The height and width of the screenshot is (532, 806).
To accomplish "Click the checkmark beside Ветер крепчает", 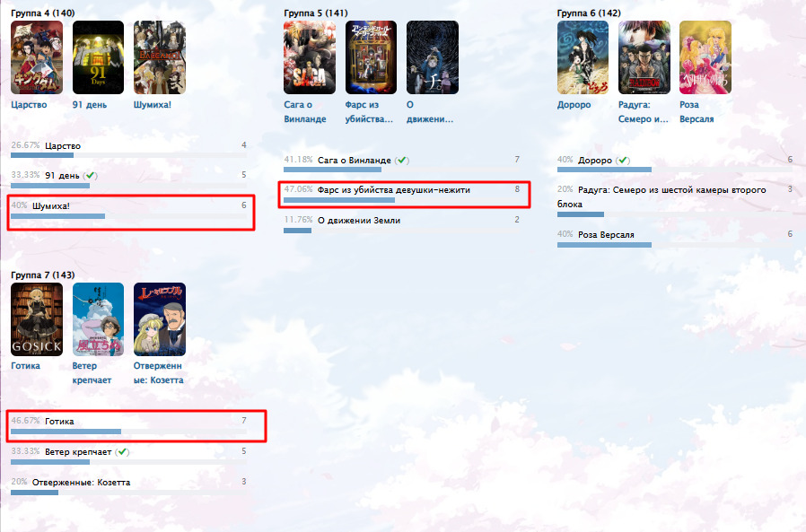I will click(x=122, y=452).
